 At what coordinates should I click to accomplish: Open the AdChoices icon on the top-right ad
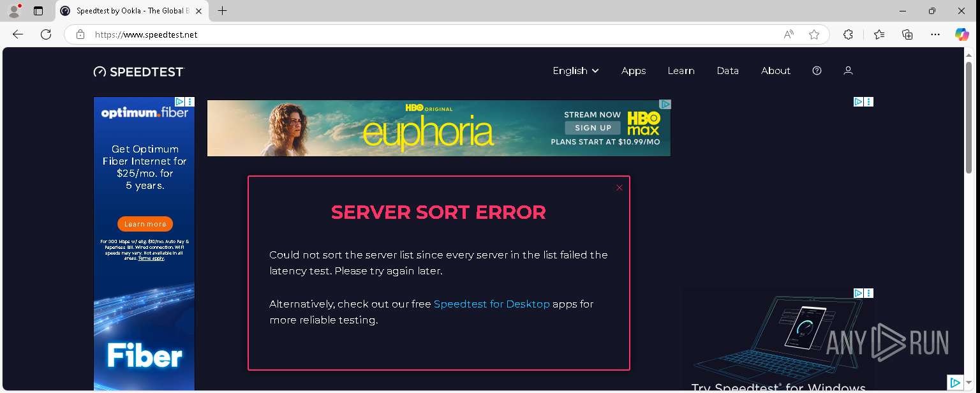tap(859, 101)
